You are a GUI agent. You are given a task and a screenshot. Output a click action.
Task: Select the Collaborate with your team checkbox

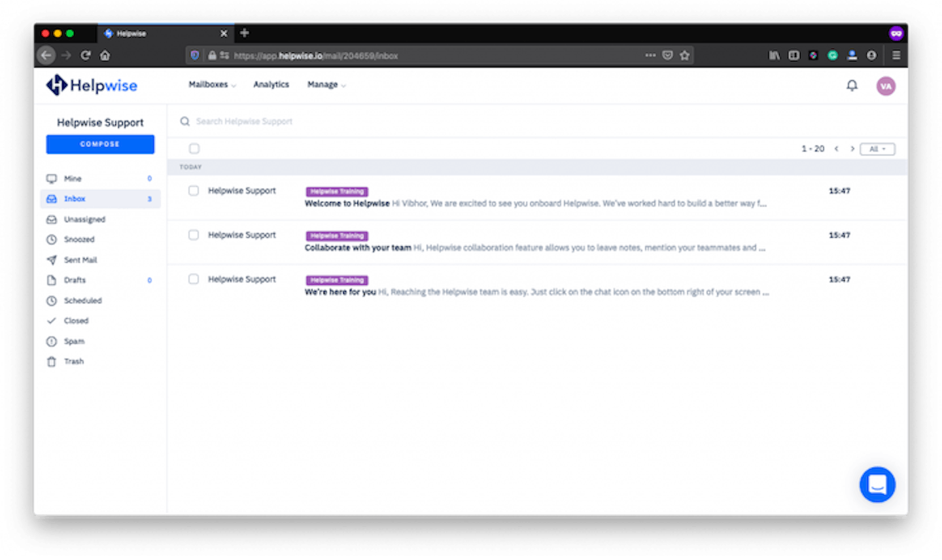pyautogui.click(x=194, y=235)
